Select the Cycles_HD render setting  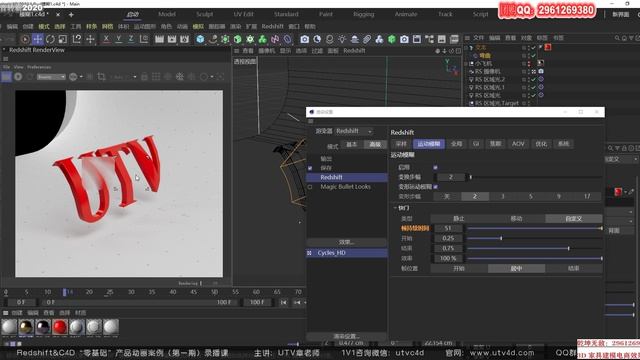coord(347,253)
